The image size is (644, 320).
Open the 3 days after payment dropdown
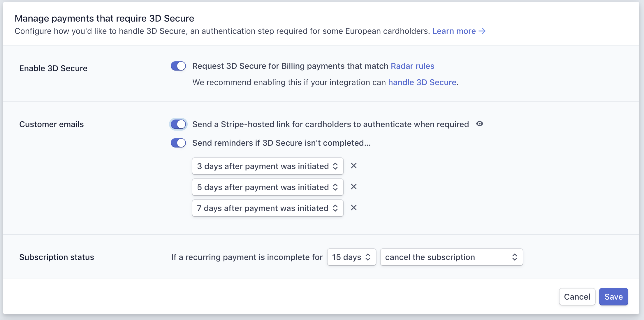[x=268, y=166]
